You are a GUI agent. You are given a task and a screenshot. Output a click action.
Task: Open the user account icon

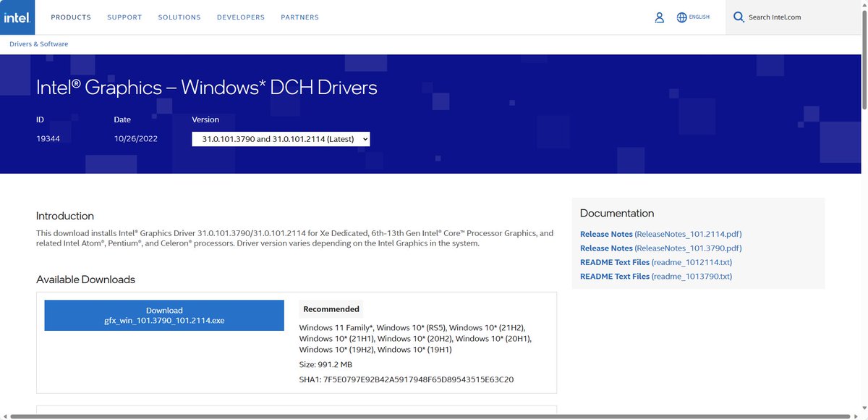(x=659, y=17)
